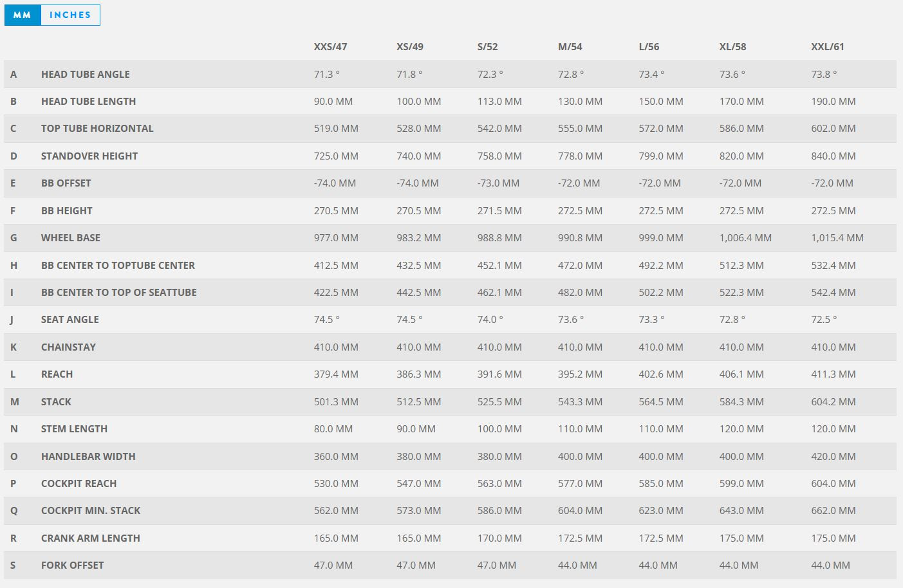Select the STACK row label

56,402
